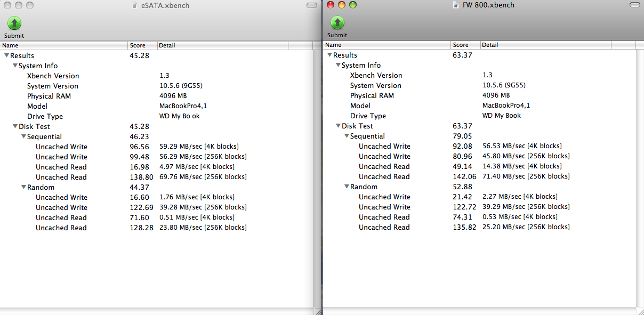
Task: Click FW 800 detail 0.53 MB/sec [4K blocks]
Action: pos(520,217)
